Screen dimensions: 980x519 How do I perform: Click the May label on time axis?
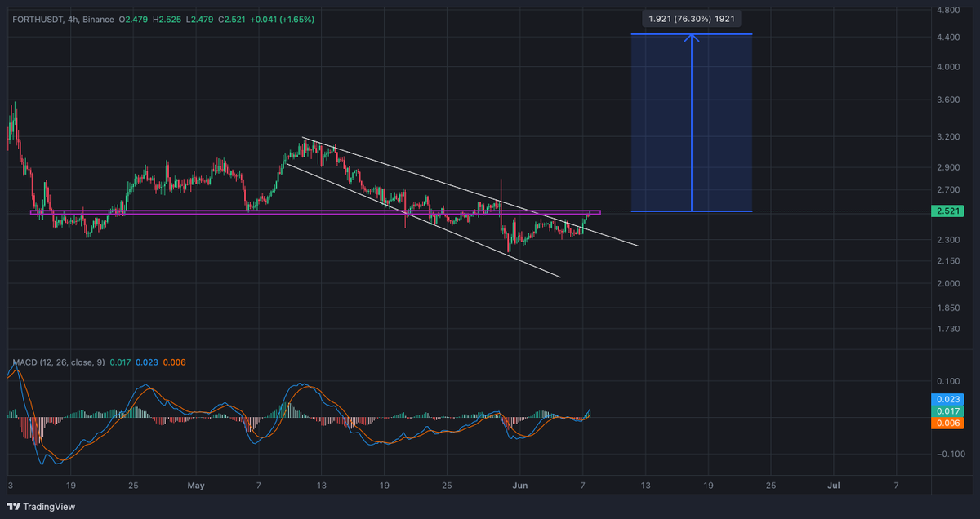198,485
